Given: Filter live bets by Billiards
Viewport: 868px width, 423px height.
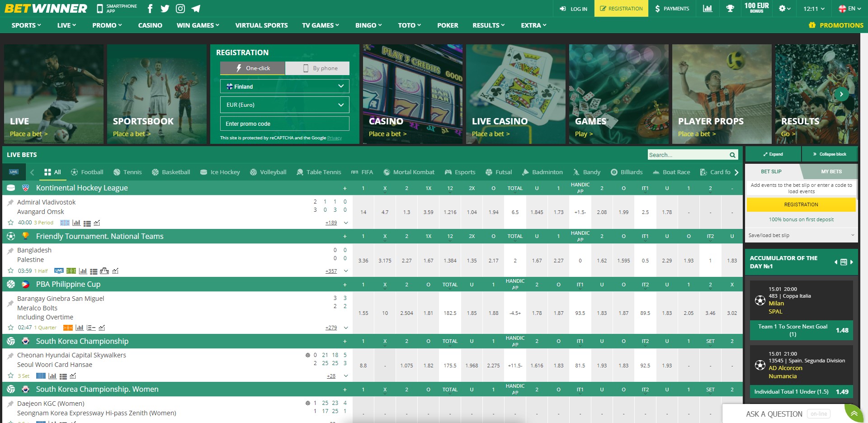Looking at the screenshot, I should (x=627, y=172).
